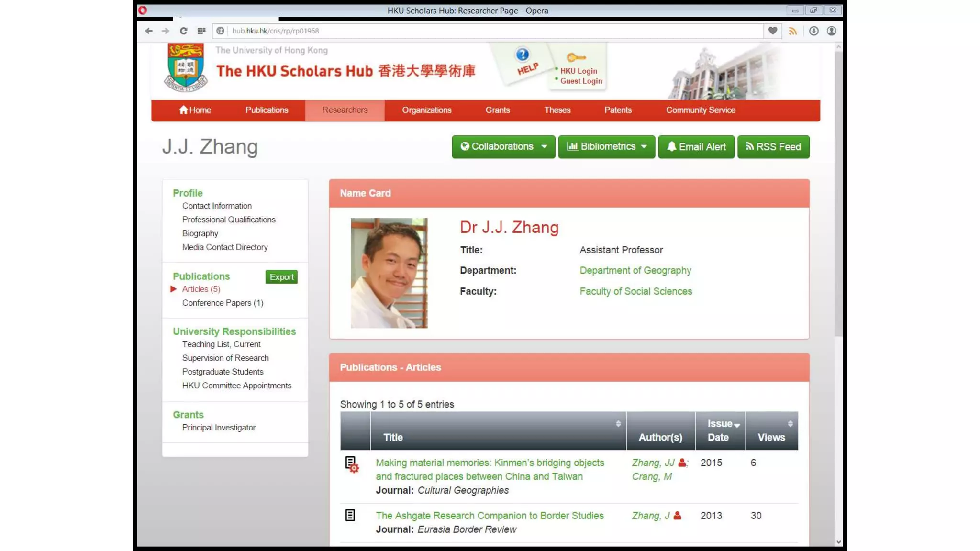Expand the Collaborations dropdown
This screenshot has width=980, height=551.
pos(503,146)
